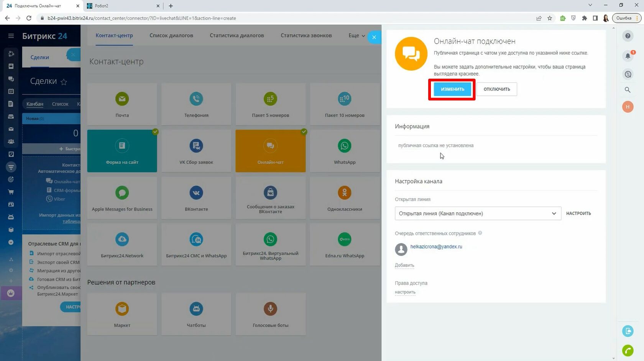Expand the Еще menu
The image size is (644, 361).
click(x=356, y=36)
